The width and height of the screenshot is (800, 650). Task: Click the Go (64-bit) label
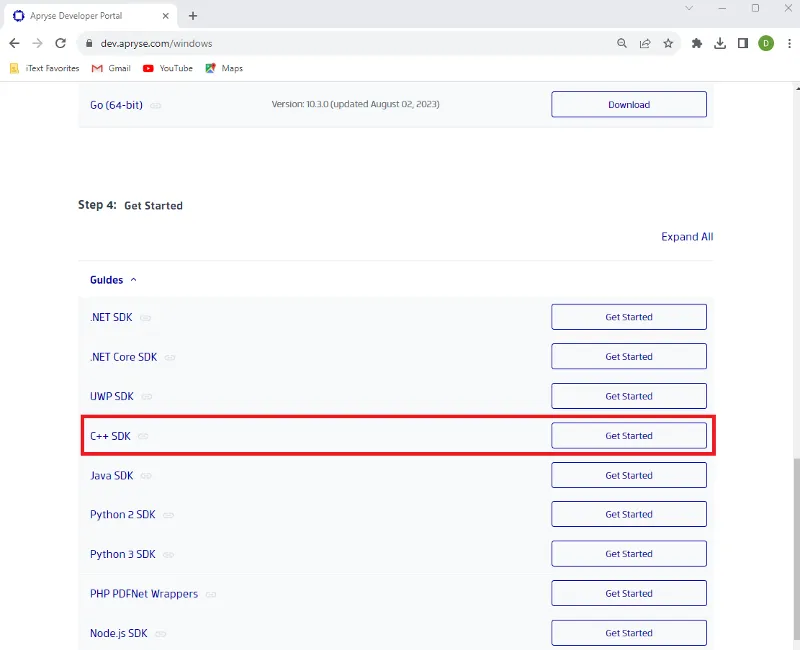coord(116,105)
